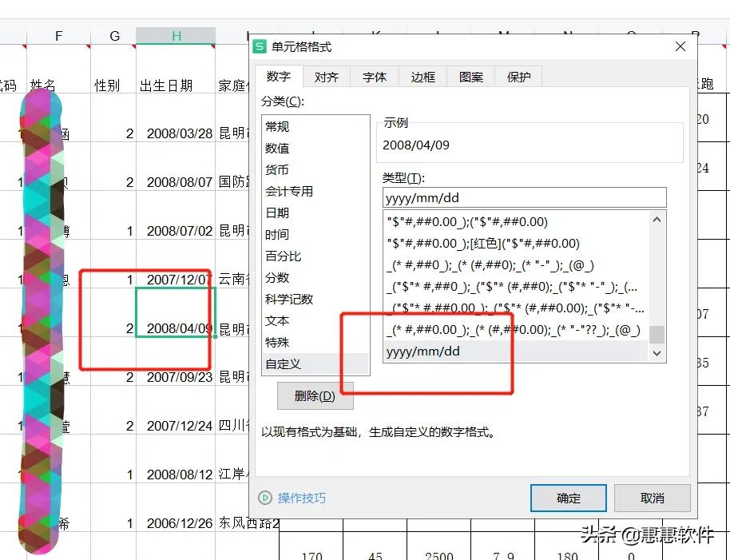Viewport: 730px width, 560px height.
Task: Click the 删除(D) delete button
Action: (315, 395)
